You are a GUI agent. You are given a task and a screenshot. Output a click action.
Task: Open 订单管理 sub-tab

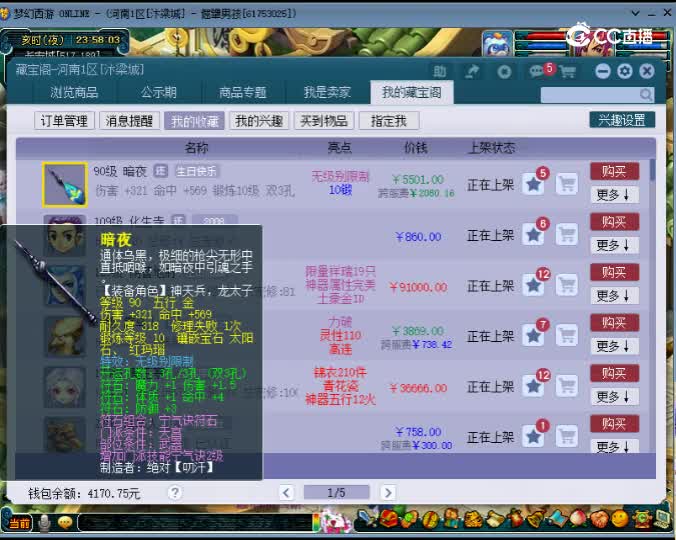click(64, 121)
